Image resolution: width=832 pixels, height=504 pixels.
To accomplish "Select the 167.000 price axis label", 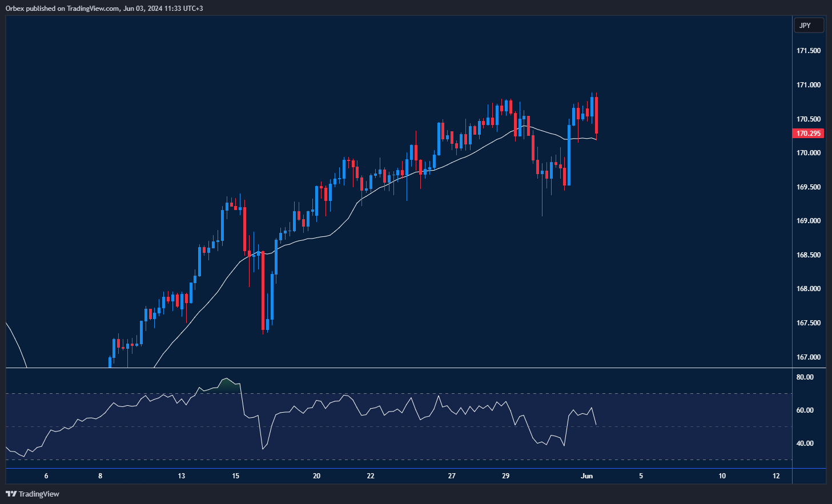I will pos(809,357).
